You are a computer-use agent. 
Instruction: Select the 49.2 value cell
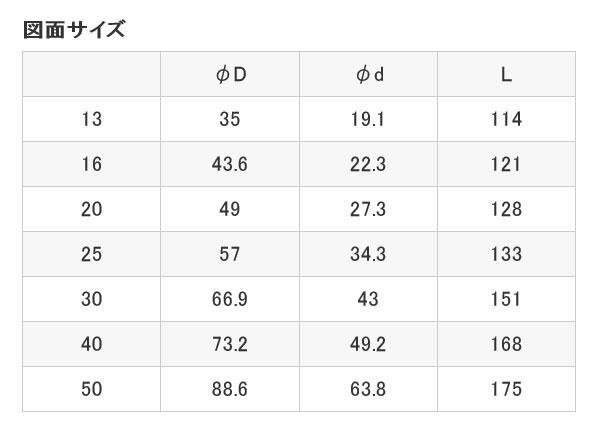(368, 344)
